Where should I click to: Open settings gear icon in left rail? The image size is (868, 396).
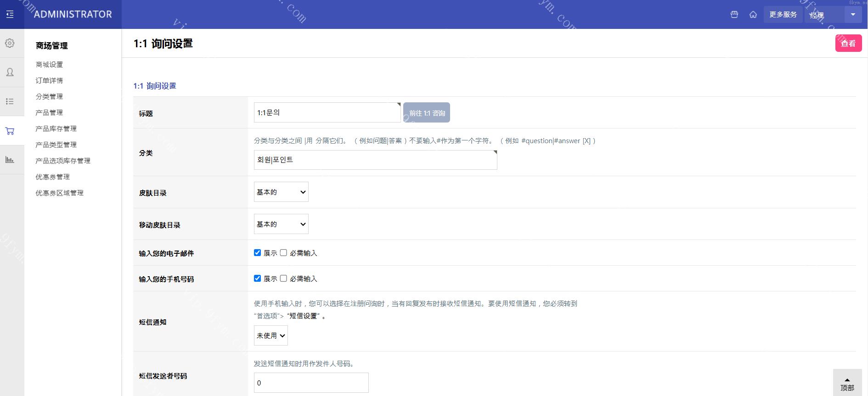[10, 43]
